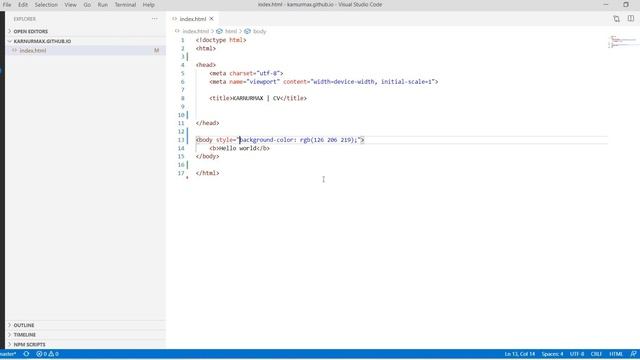The image size is (640, 360).
Task: Click the M modified badge on index.html
Action: [157, 51]
